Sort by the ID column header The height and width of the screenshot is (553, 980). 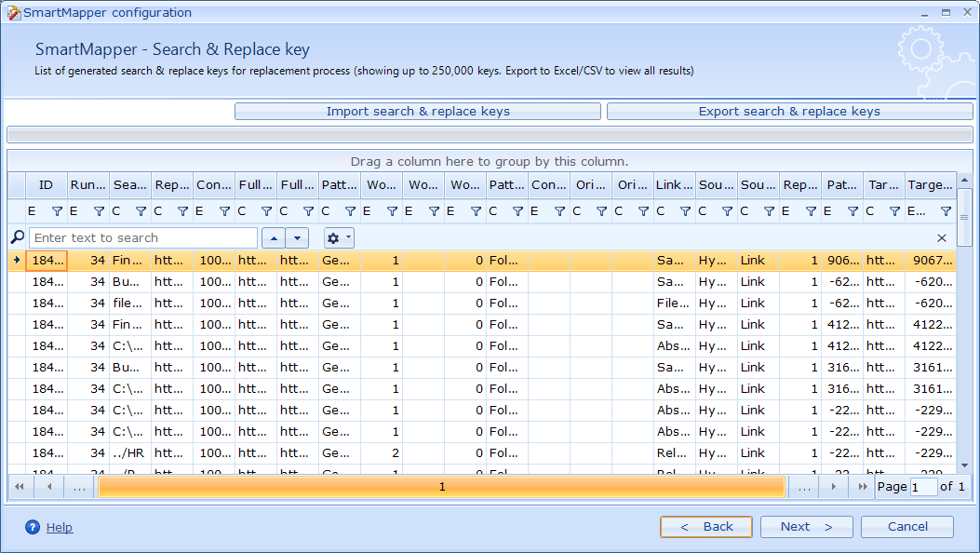(47, 185)
